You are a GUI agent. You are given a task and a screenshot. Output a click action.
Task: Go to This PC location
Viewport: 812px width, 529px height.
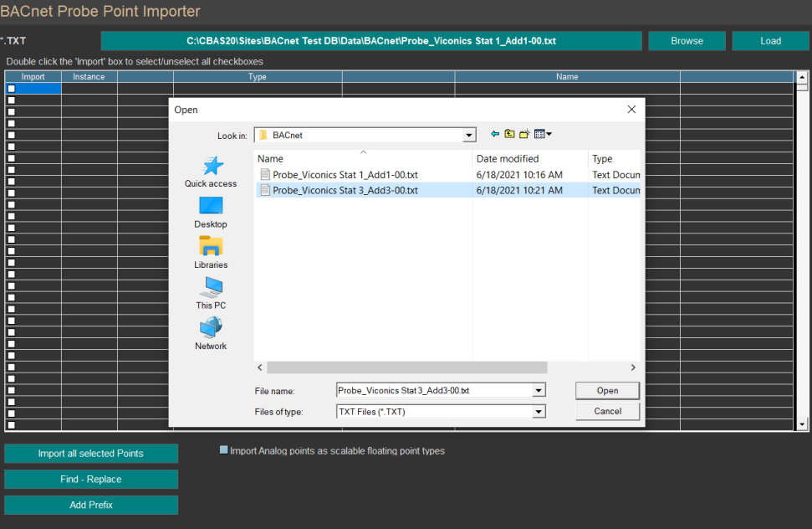coord(211,287)
